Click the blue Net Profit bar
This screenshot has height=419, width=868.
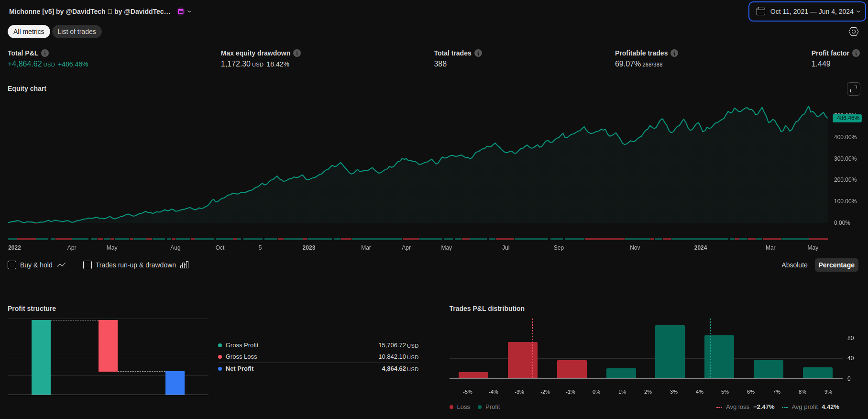click(175, 383)
